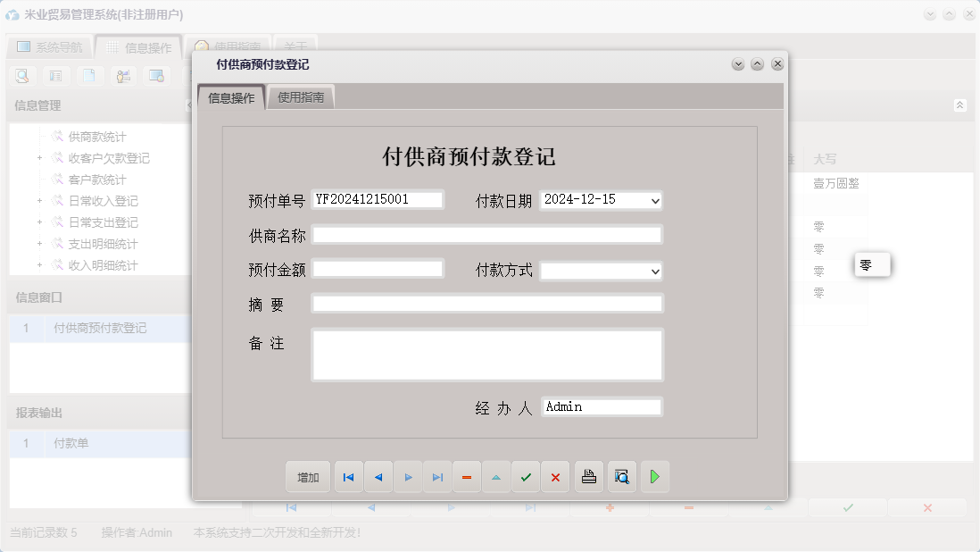
Task: Run the report with the green play icon
Action: [654, 476]
